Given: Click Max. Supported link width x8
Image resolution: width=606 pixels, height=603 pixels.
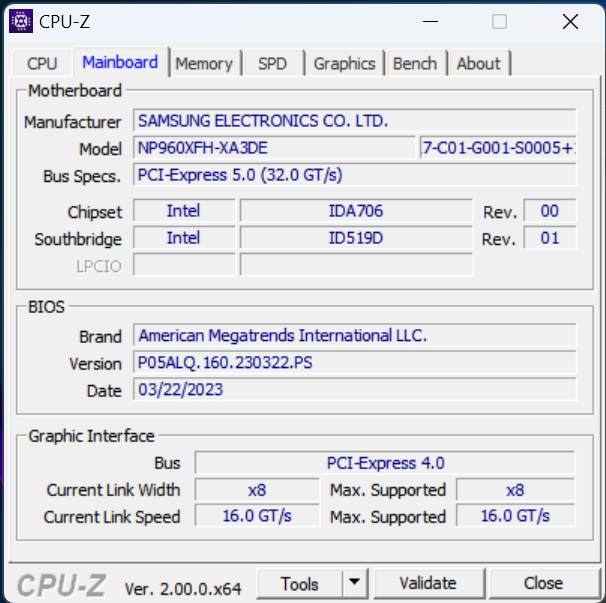Looking at the screenshot, I should 516,490.
